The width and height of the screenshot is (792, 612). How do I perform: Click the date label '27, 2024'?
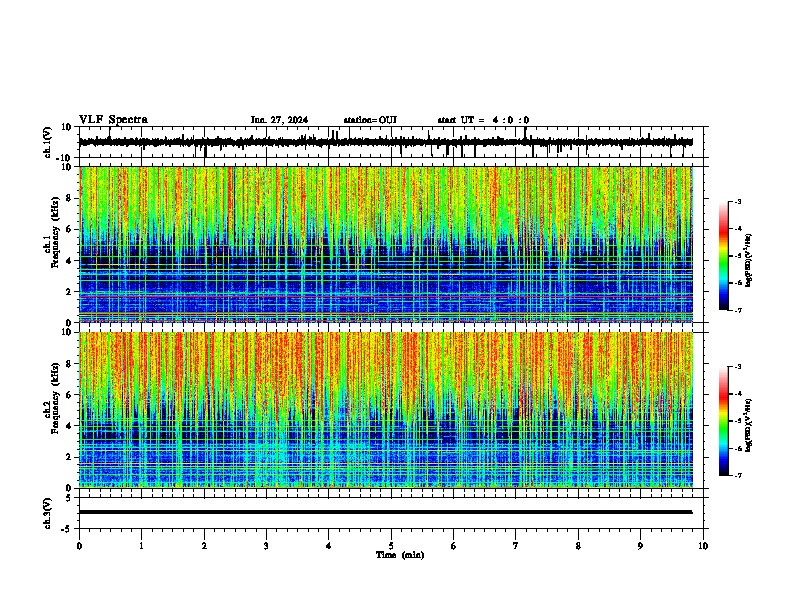(288, 120)
